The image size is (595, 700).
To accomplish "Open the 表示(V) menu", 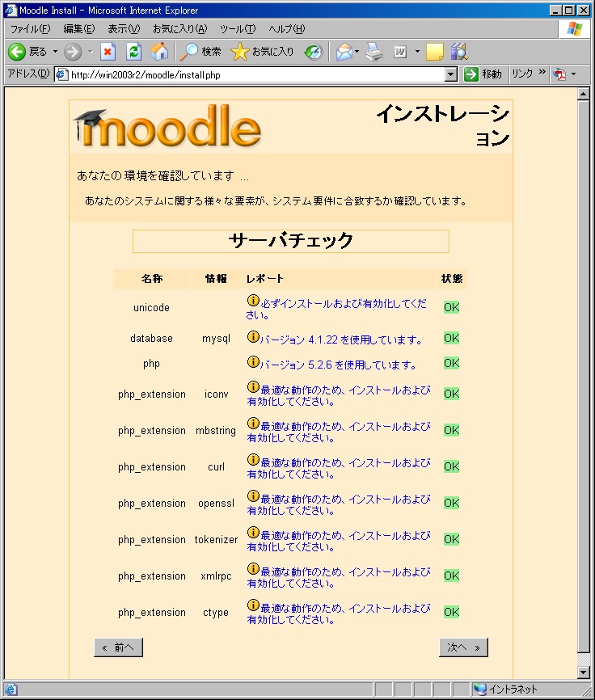I will [124, 29].
